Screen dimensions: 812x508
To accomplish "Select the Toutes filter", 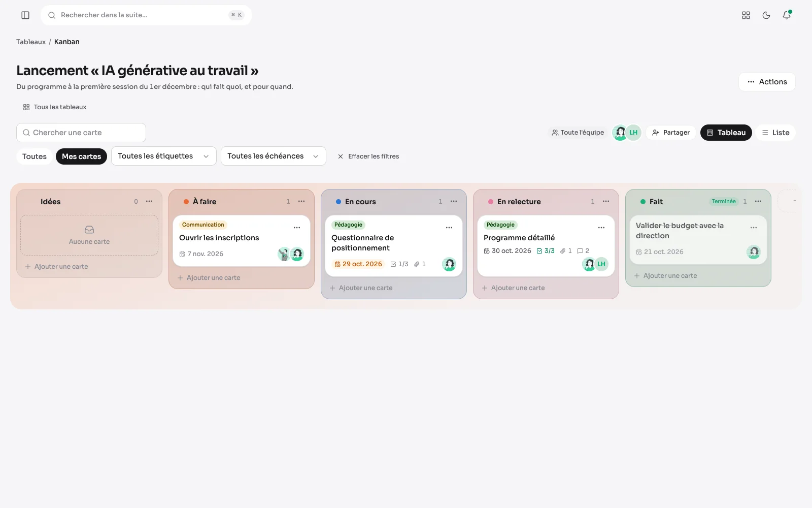I will [35, 156].
